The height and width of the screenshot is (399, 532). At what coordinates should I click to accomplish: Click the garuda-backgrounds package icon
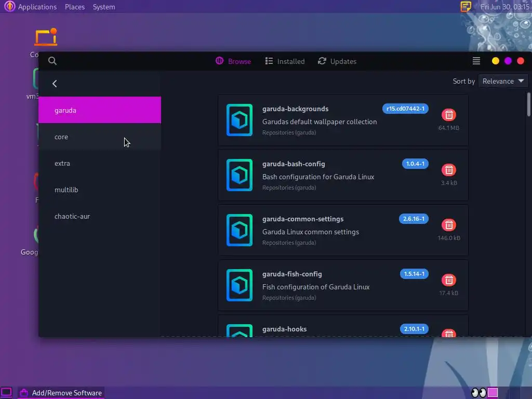pyautogui.click(x=240, y=120)
